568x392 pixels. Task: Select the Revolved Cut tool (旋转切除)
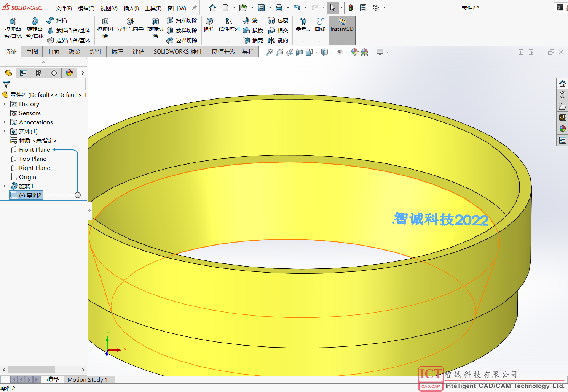155,29
